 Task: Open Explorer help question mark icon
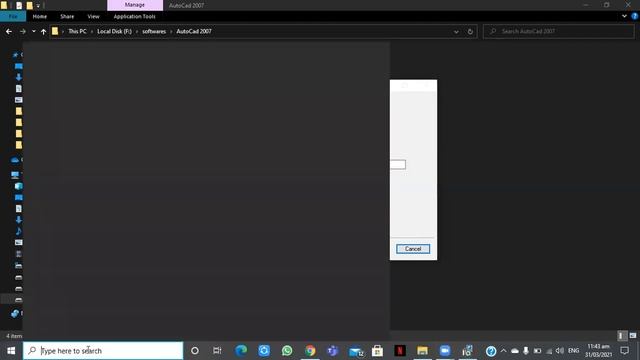pos(635,16)
